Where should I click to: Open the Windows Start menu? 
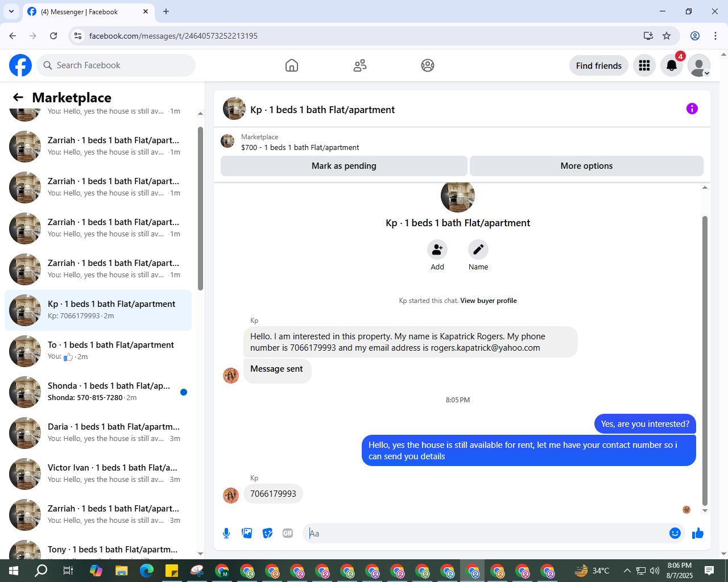[x=14, y=571]
